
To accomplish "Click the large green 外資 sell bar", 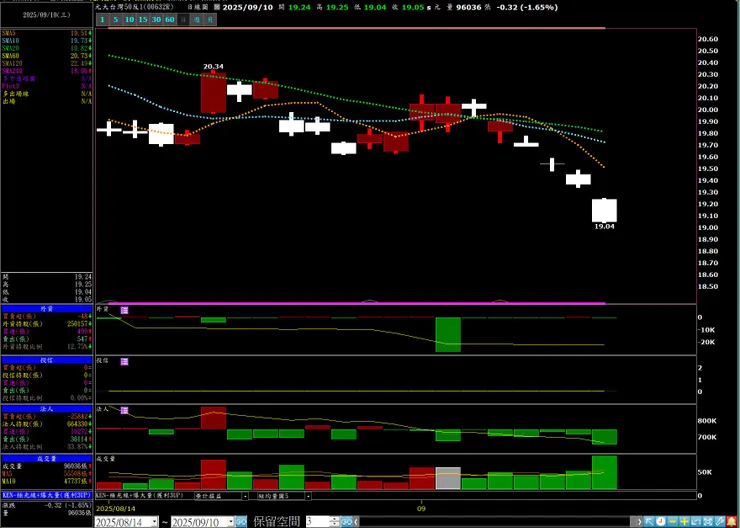I will coord(448,335).
